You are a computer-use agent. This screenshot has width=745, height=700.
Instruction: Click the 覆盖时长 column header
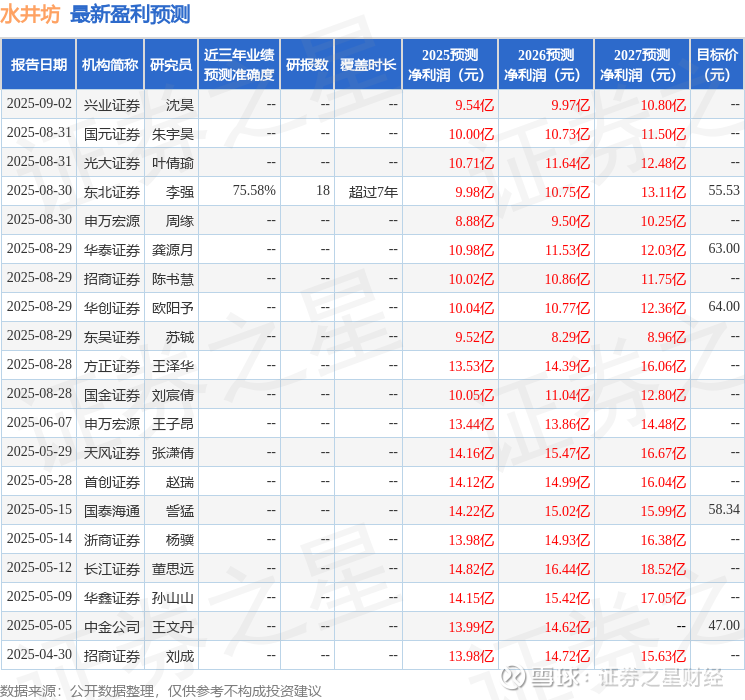[368, 65]
